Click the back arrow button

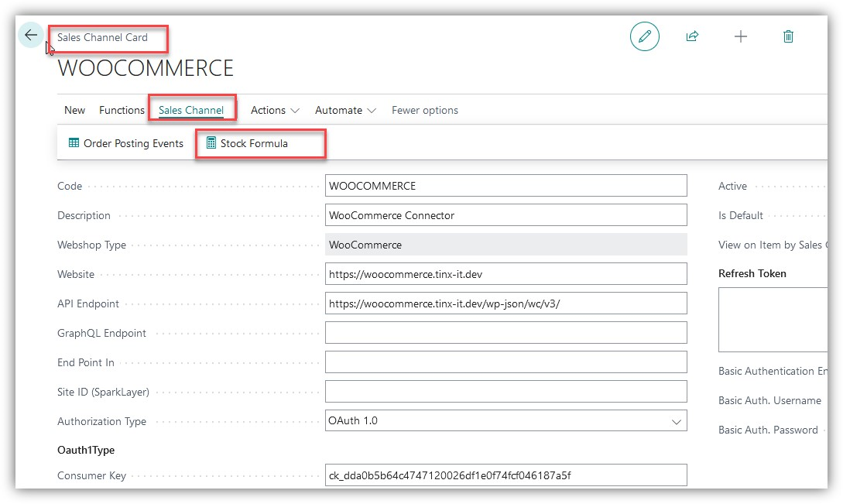point(31,36)
